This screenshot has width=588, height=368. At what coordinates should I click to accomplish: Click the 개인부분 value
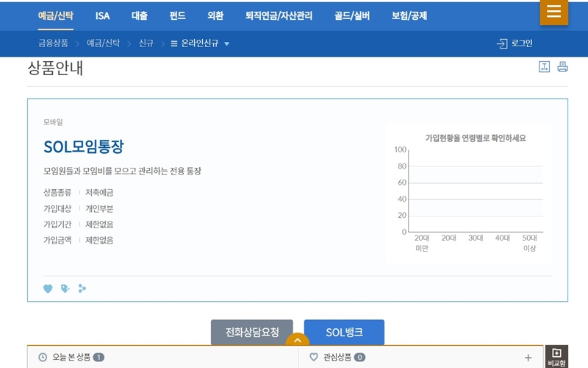pyautogui.click(x=99, y=209)
